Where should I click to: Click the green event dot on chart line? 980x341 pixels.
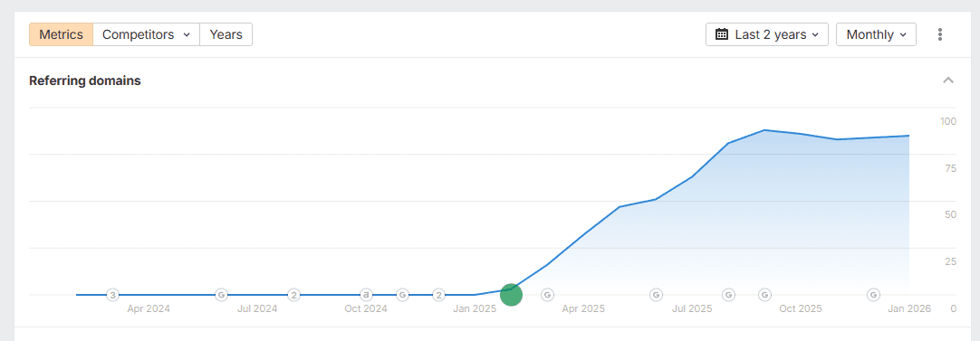pos(511,295)
